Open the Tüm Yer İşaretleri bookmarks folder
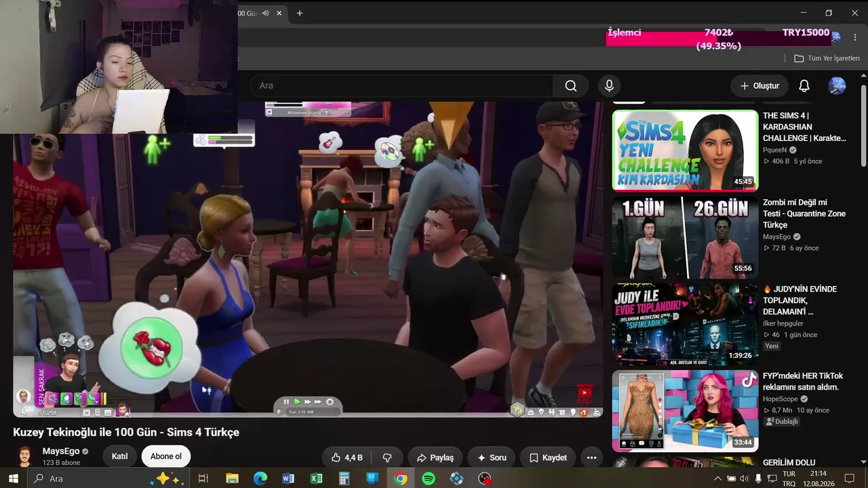The image size is (868, 488). pyautogui.click(x=827, y=58)
